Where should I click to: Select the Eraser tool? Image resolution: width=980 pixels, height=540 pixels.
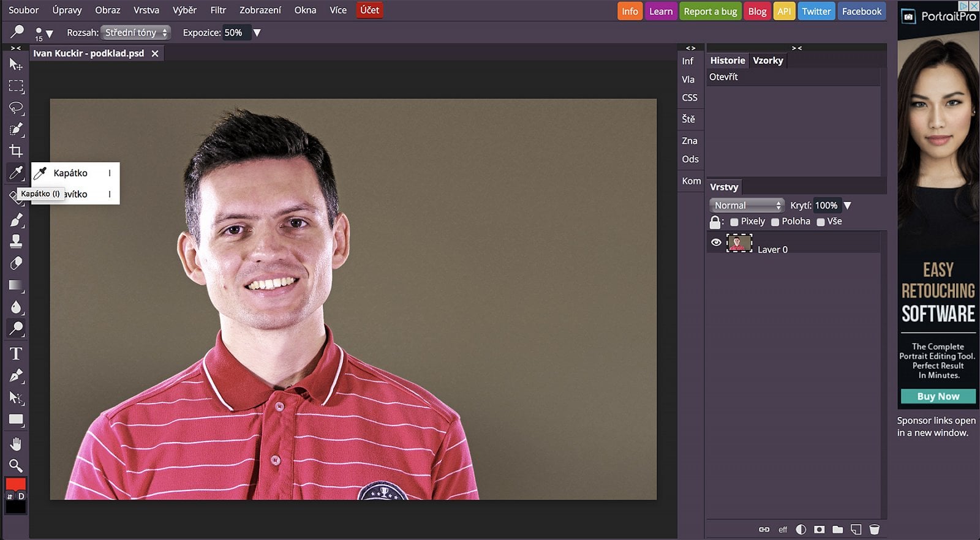16,263
